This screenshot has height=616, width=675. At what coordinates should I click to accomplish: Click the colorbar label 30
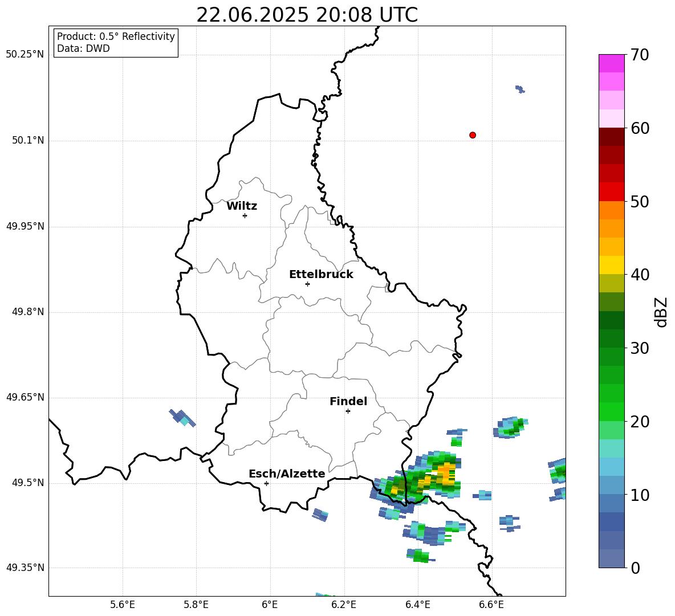[x=640, y=348]
